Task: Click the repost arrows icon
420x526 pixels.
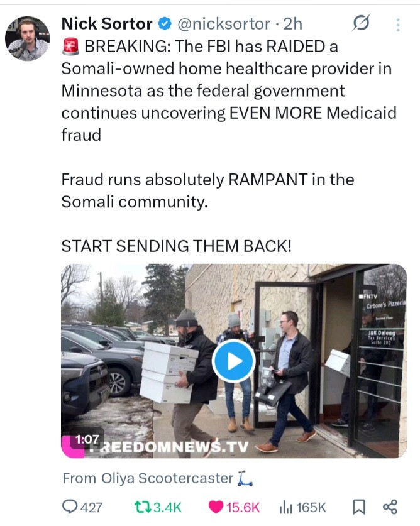Action: 142,507
